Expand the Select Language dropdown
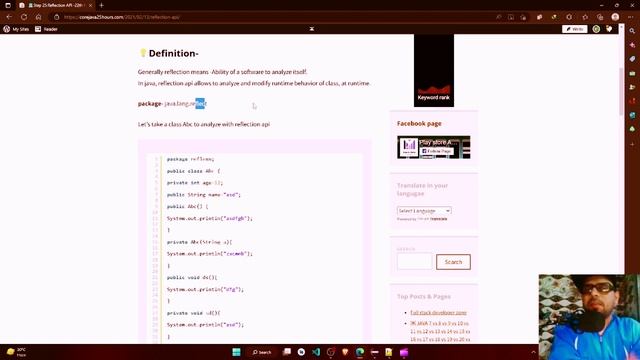 pyautogui.click(x=424, y=211)
